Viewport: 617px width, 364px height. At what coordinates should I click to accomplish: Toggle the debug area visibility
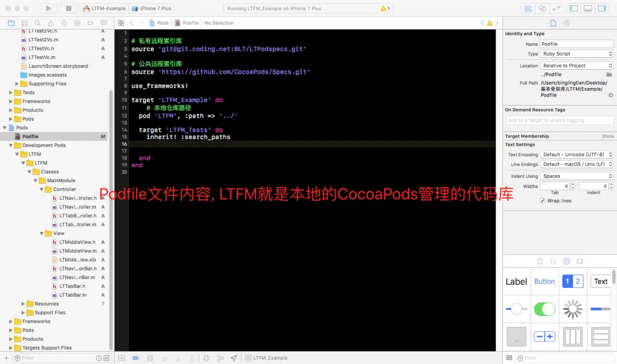588,8
